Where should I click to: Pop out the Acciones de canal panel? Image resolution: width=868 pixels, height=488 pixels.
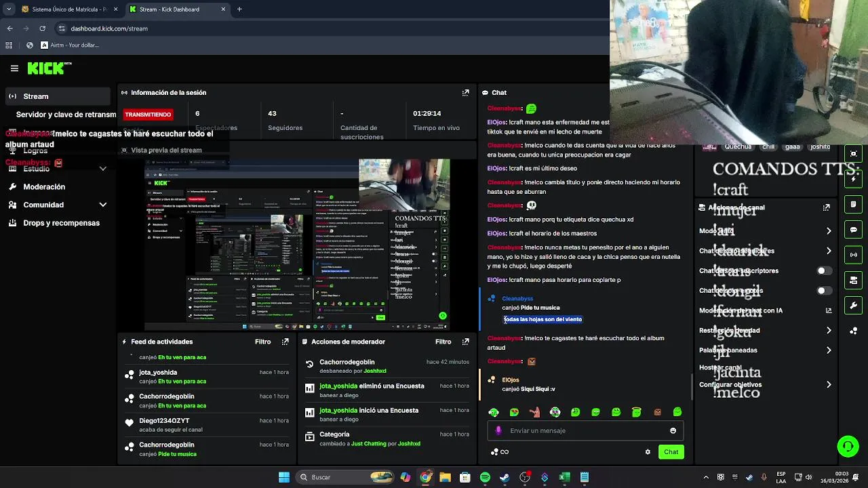pos(827,207)
